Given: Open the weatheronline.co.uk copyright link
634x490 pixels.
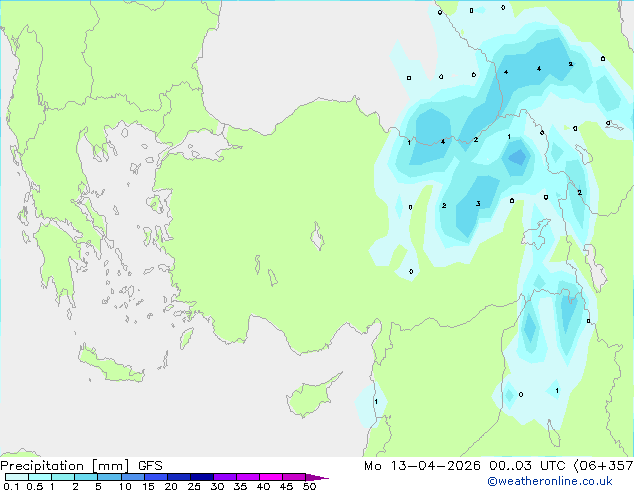Looking at the screenshot, I should 550,481.
